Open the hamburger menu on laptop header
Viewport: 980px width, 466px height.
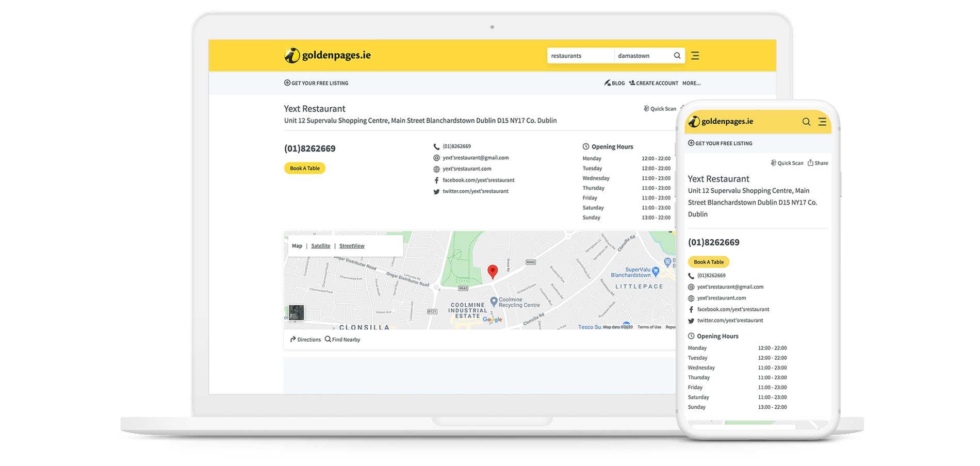[x=695, y=56]
